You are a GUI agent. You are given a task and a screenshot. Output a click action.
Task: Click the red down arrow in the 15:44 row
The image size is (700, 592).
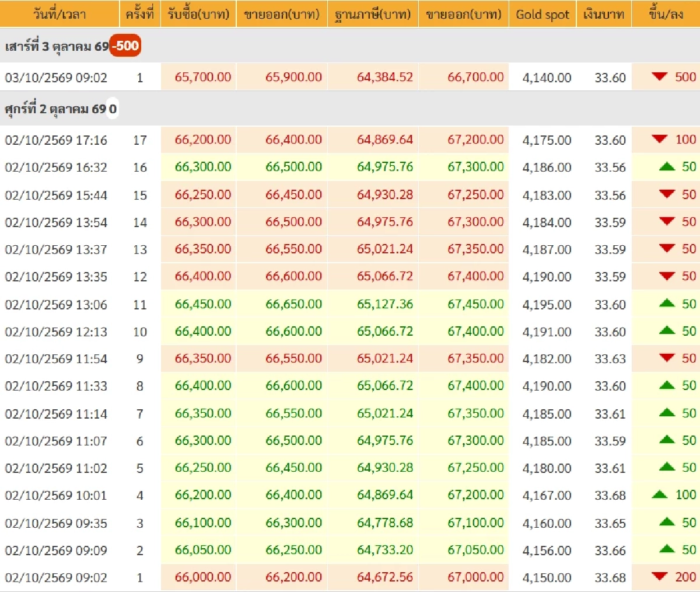point(667,194)
